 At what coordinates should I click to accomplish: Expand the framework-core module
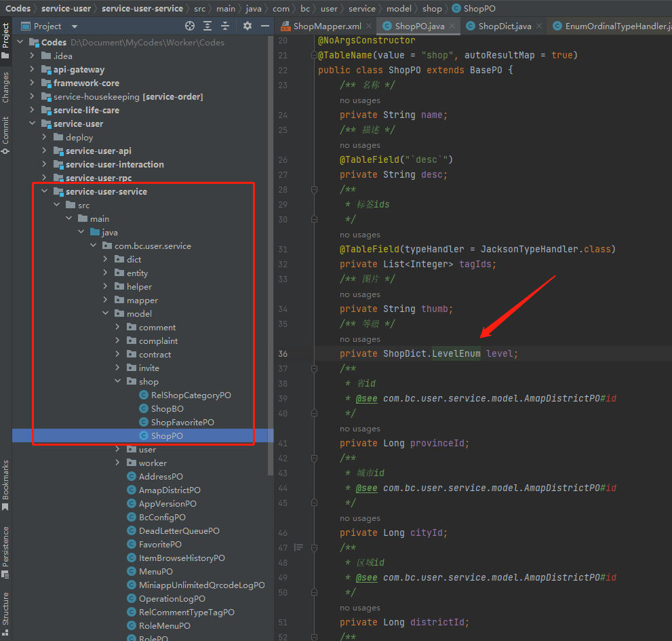[32, 83]
